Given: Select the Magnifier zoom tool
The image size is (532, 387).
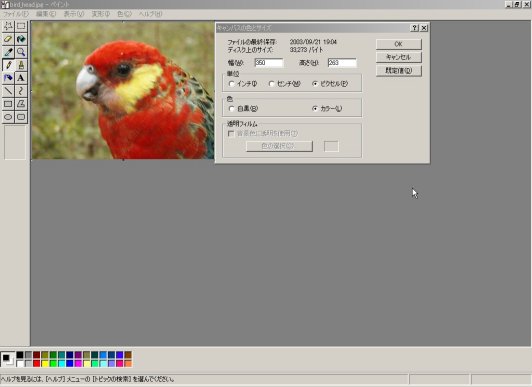Looking at the screenshot, I should click(21, 52).
